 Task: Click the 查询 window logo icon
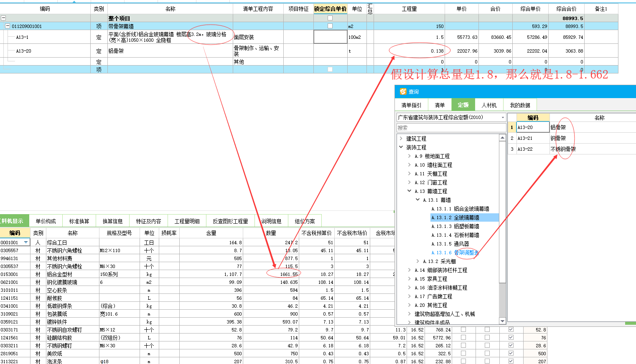[x=403, y=91]
